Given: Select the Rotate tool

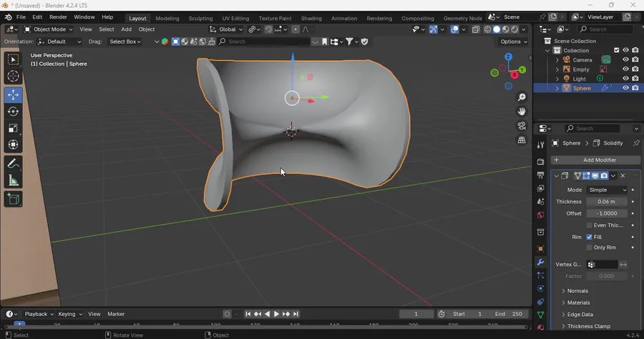Looking at the screenshot, I should (x=13, y=112).
